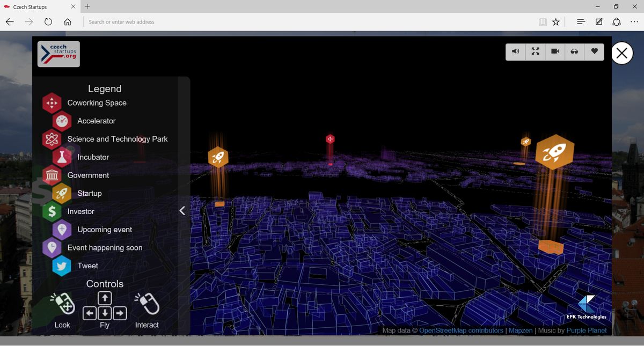Open the browser's three-dot settings menu
This screenshot has width=644, height=346.
[634, 22]
